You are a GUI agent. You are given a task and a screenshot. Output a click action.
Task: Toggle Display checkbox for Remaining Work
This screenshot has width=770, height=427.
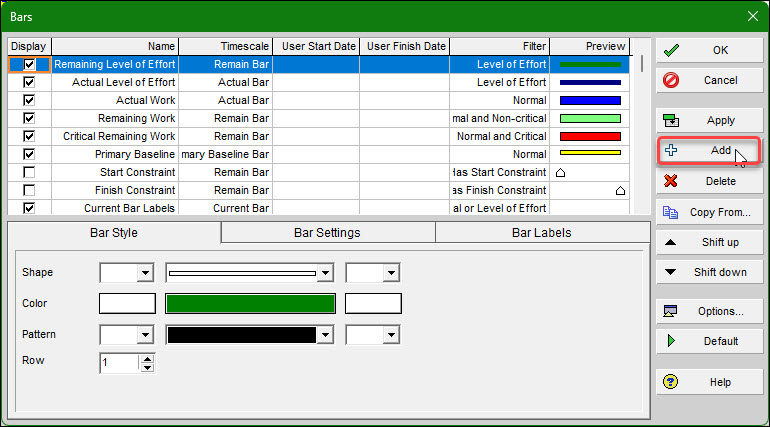(29, 118)
